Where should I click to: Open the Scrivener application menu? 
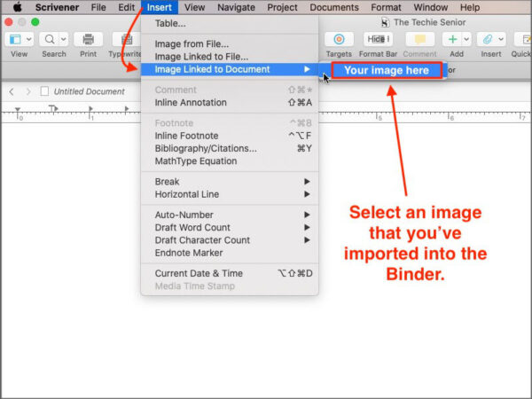58,7
